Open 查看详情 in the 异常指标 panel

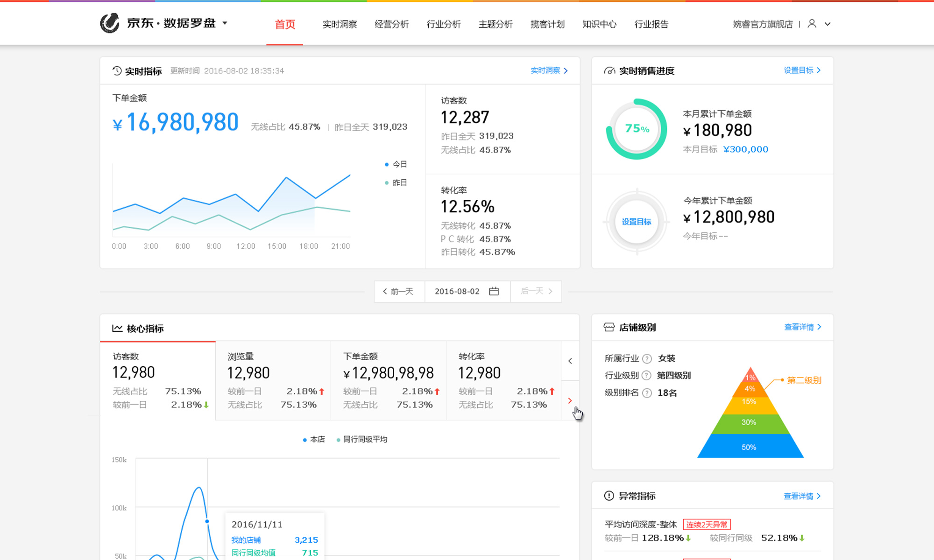click(802, 496)
